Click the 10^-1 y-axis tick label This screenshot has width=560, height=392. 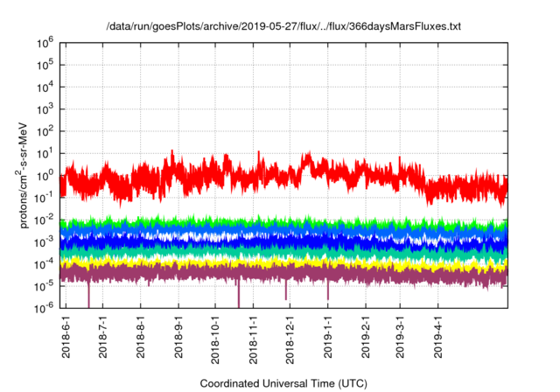(x=44, y=198)
